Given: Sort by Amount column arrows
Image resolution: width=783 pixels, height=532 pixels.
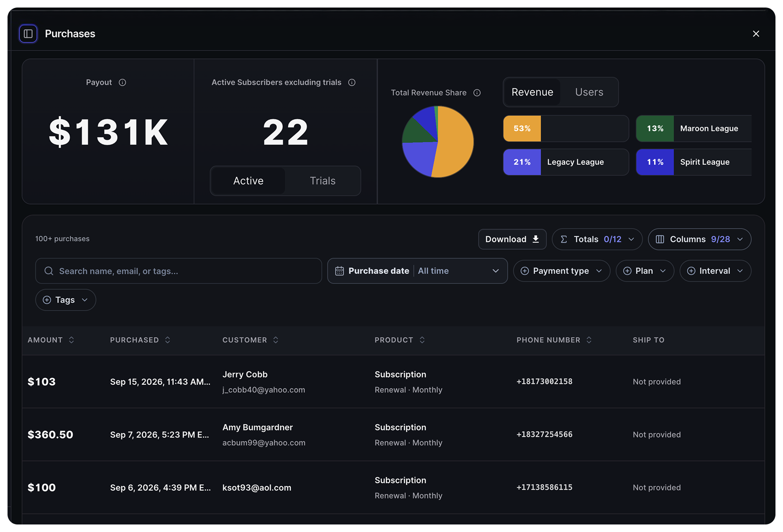Looking at the screenshot, I should tap(72, 340).
